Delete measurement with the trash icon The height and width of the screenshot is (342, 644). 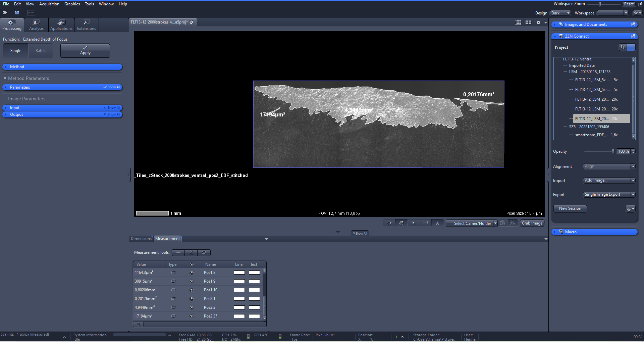click(138, 325)
